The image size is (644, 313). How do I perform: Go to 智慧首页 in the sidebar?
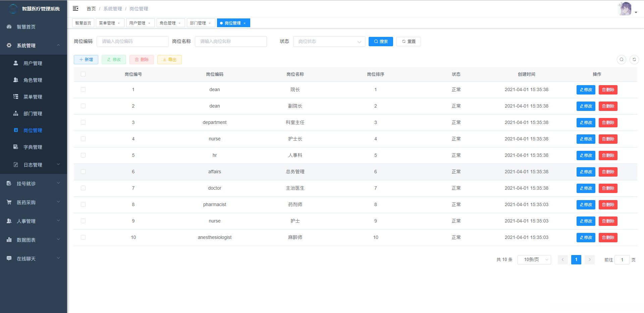coord(26,27)
